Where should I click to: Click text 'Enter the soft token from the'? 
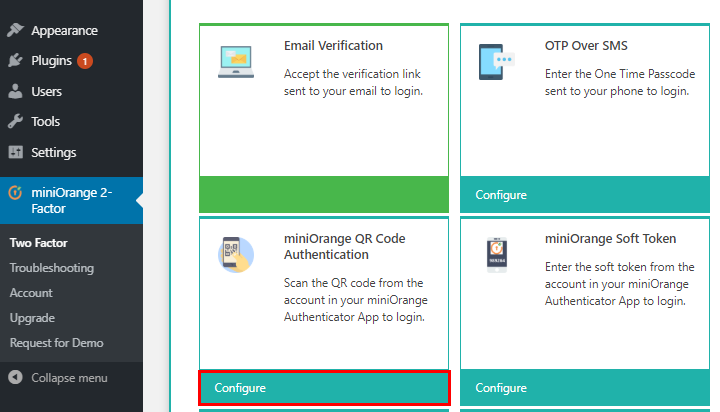[619, 267]
